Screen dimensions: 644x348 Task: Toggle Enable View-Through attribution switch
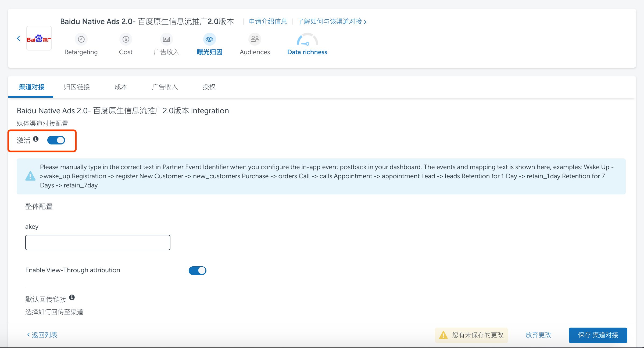point(198,270)
